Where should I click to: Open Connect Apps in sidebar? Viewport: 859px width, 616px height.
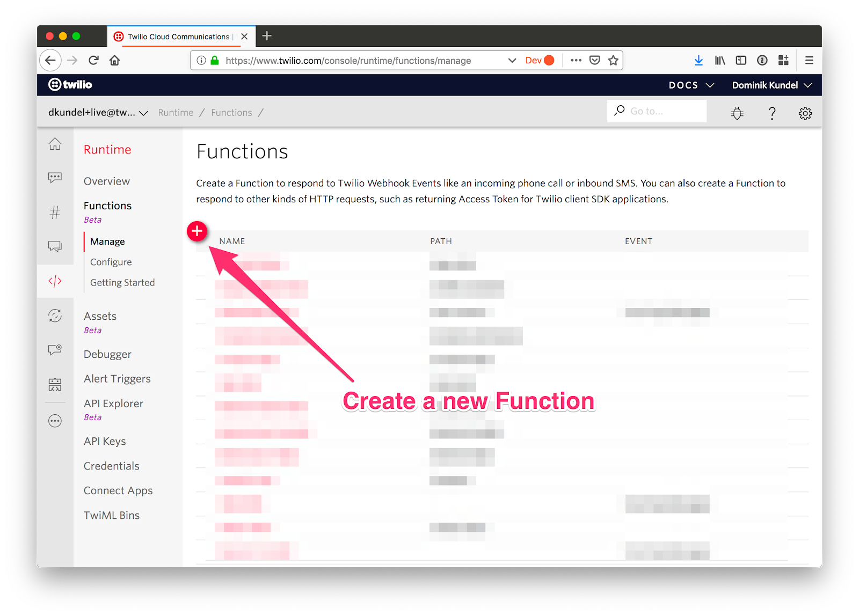(118, 490)
